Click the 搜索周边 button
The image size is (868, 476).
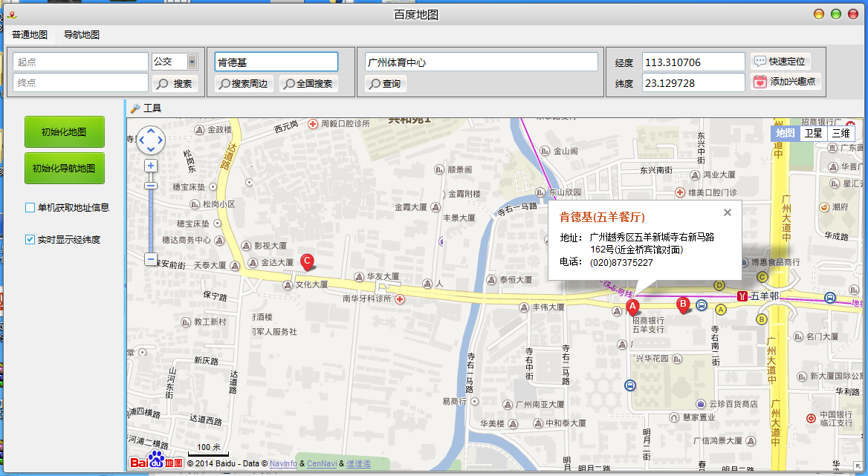pos(244,83)
